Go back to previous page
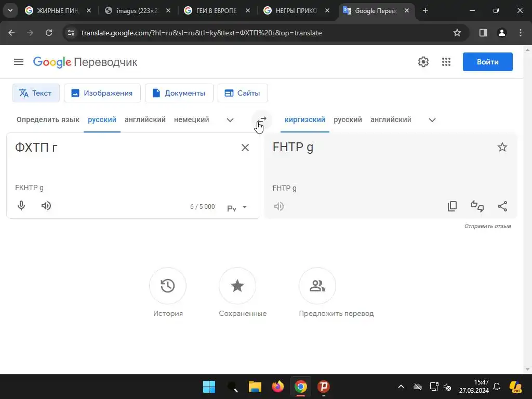Image resolution: width=532 pixels, height=399 pixels. [x=11, y=33]
